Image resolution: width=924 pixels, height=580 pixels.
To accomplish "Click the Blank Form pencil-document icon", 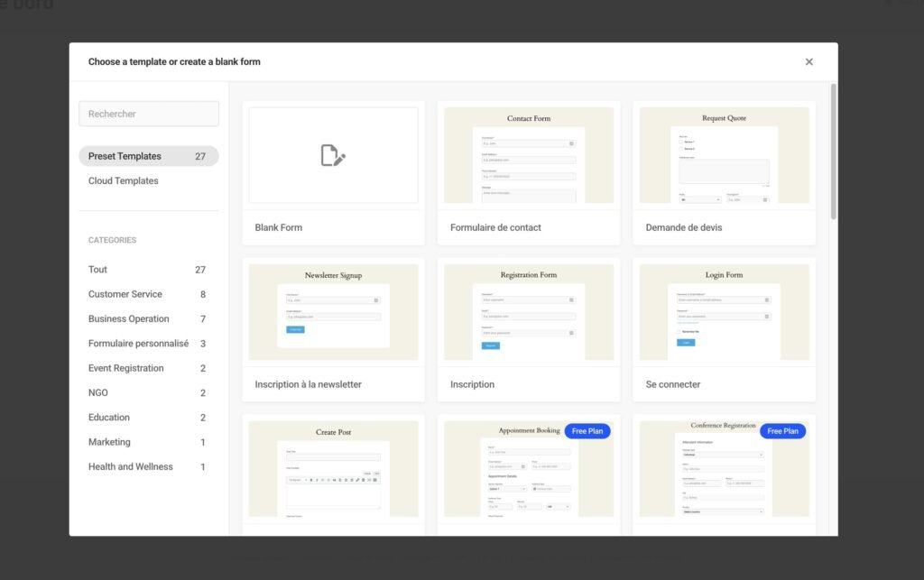I will pos(333,155).
